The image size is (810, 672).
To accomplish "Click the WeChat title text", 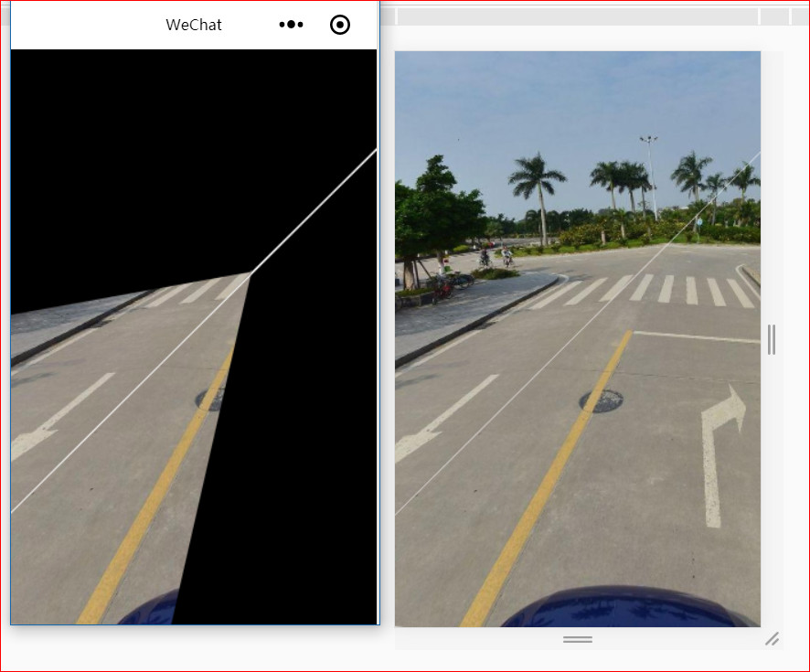I will 194,25.
